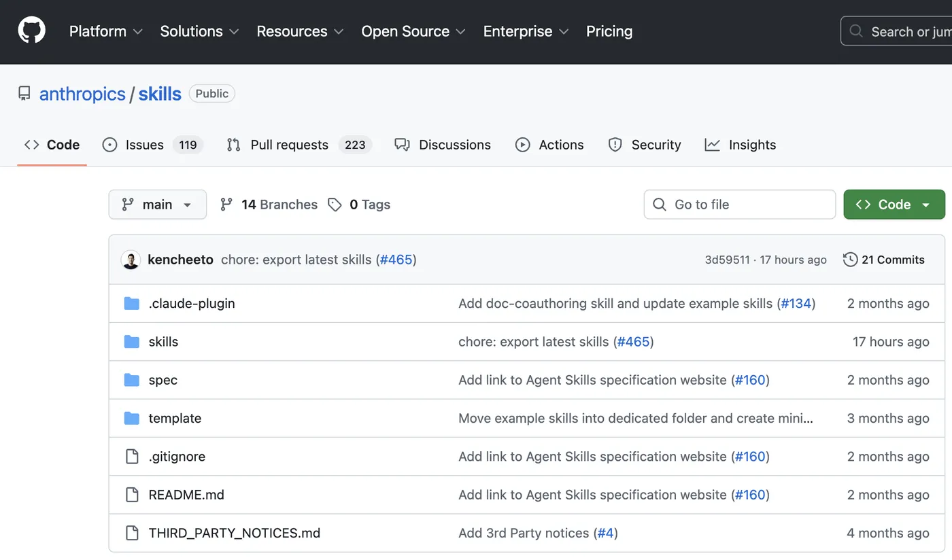Open the commit history clock icon

[x=850, y=260]
